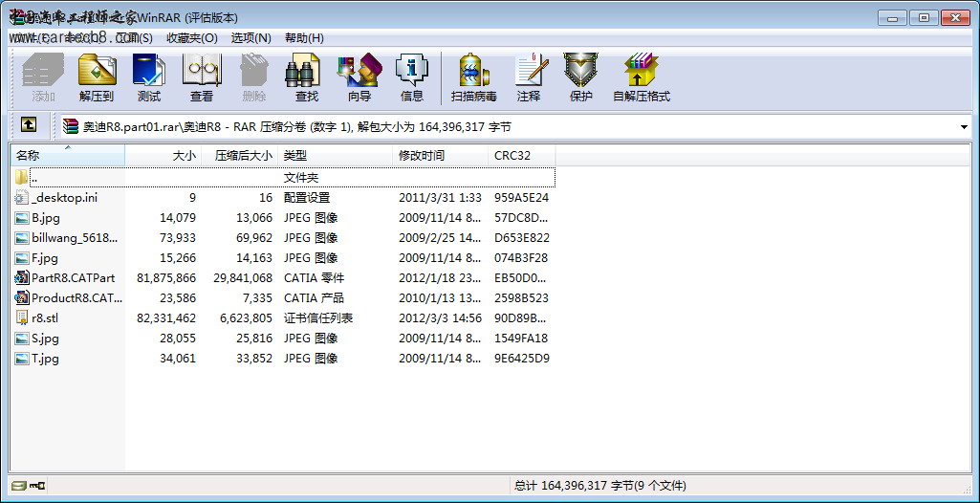This screenshot has width=980, height=503.
Task: Click the billwang_5618... image file icon
Action: 22,238
